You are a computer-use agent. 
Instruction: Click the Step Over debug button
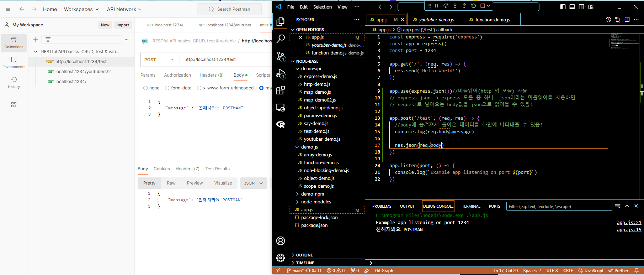tap(446, 6)
